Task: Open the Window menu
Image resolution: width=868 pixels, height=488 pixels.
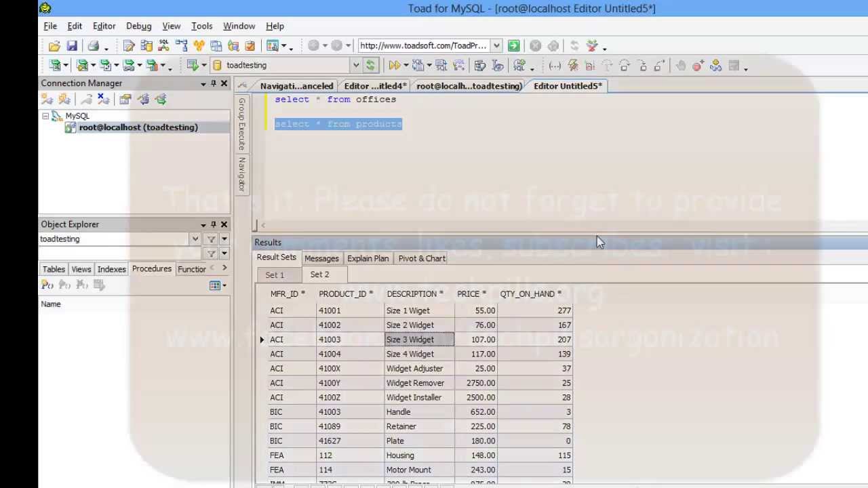Action: pos(239,26)
